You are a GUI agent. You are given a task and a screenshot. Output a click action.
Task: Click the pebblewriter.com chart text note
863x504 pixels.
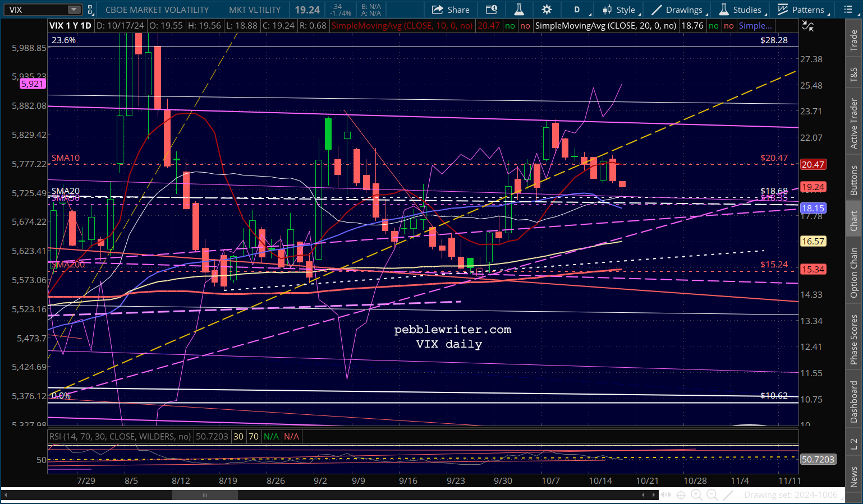pyautogui.click(x=452, y=330)
